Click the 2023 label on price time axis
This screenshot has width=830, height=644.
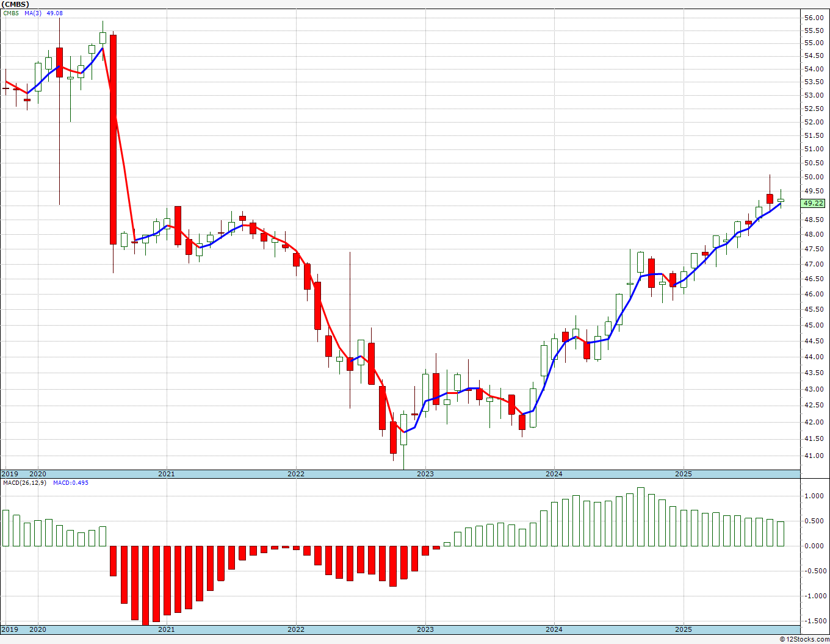(425, 474)
